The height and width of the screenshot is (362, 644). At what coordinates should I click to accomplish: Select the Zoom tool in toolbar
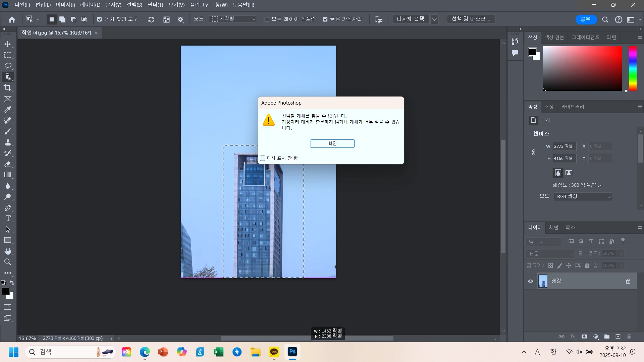click(x=7, y=262)
